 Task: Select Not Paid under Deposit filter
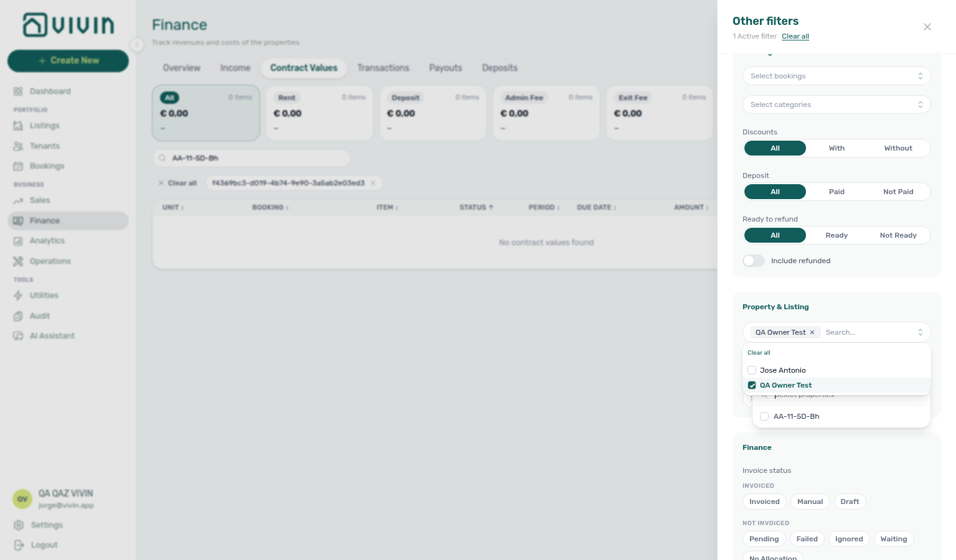[898, 192]
